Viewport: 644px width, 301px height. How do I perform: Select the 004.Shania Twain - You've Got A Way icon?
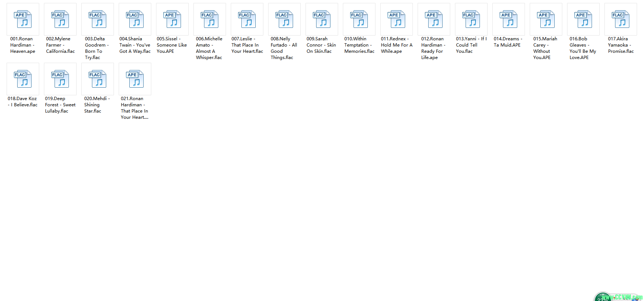point(135,19)
